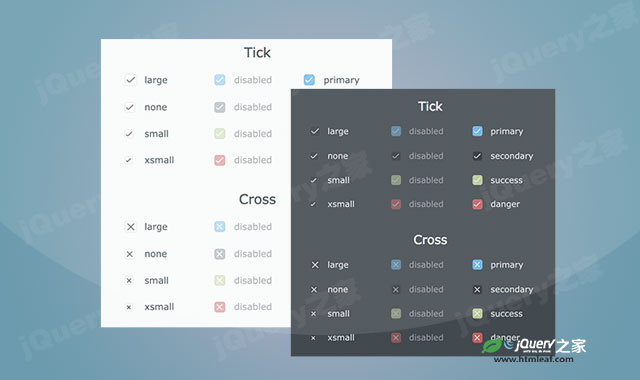Click green disabled tick checkbox in dark panel
The image size is (640, 380).
click(396, 180)
